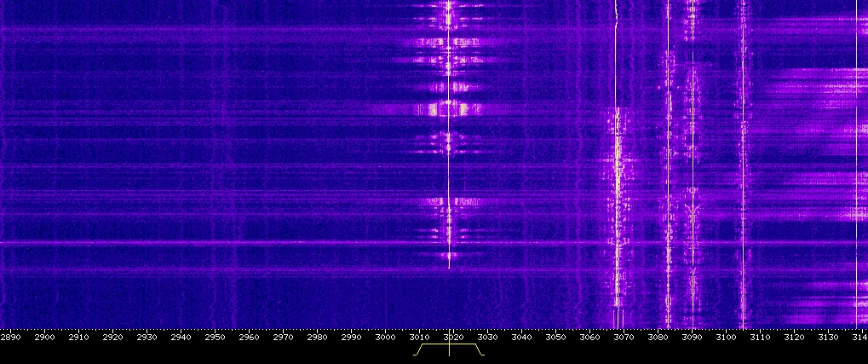The height and width of the screenshot is (364, 868).
Task: Click the 2930 frequency scale label
Action: click(x=147, y=337)
